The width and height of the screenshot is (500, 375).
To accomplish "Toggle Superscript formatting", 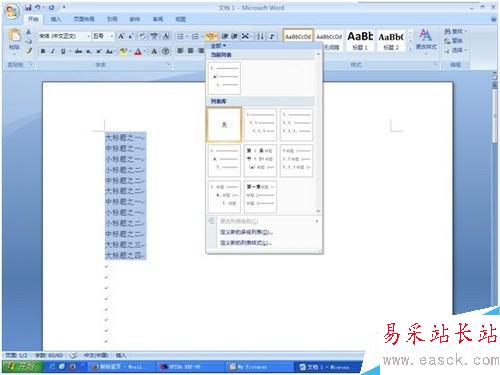I will [99, 51].
